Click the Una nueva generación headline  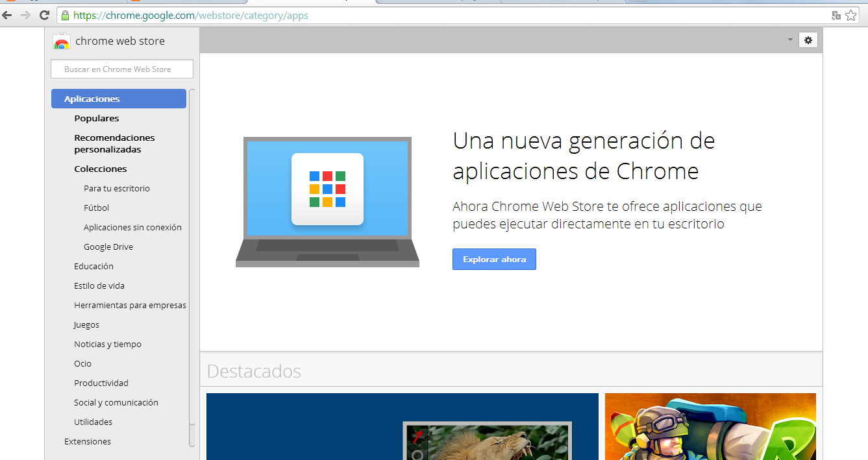[584, 156]
